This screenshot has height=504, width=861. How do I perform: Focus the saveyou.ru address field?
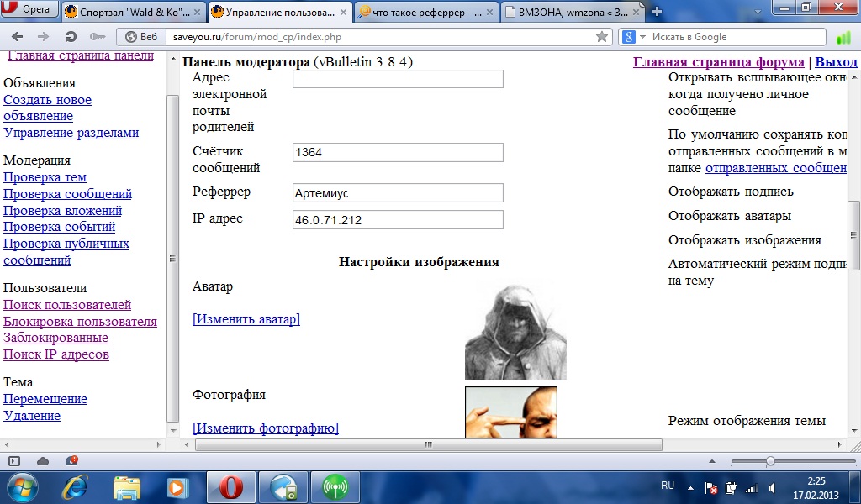379,37
